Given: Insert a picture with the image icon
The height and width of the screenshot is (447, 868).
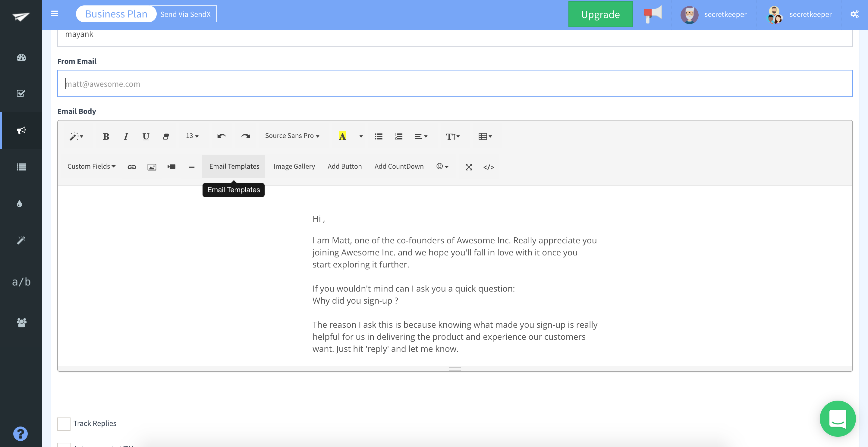Looking at the screenshot, I should 152,167.
